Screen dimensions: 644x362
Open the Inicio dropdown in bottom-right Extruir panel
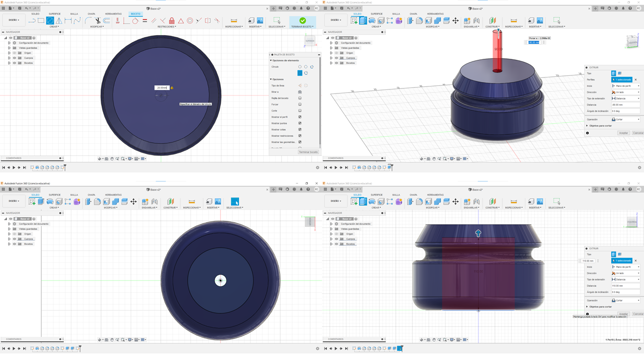pyautogui.click(x=625, y=267)
